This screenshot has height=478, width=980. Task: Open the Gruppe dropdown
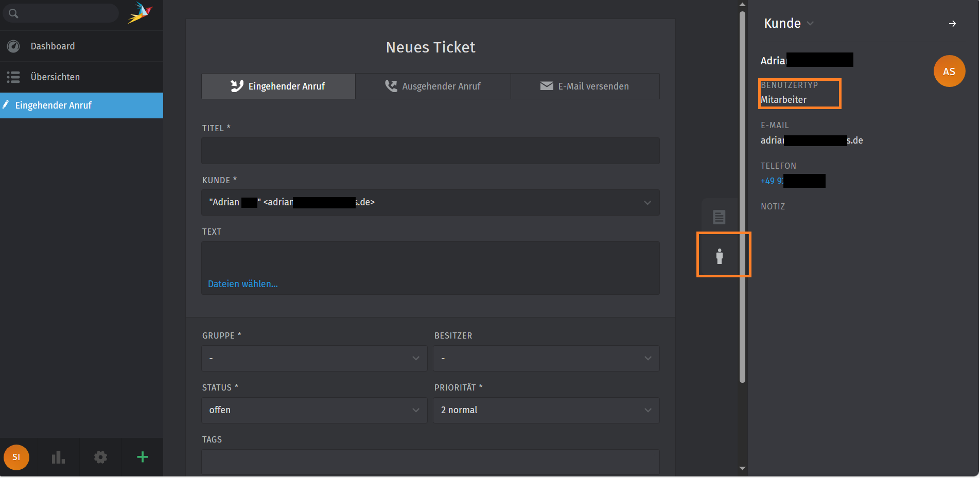[314, 358]
